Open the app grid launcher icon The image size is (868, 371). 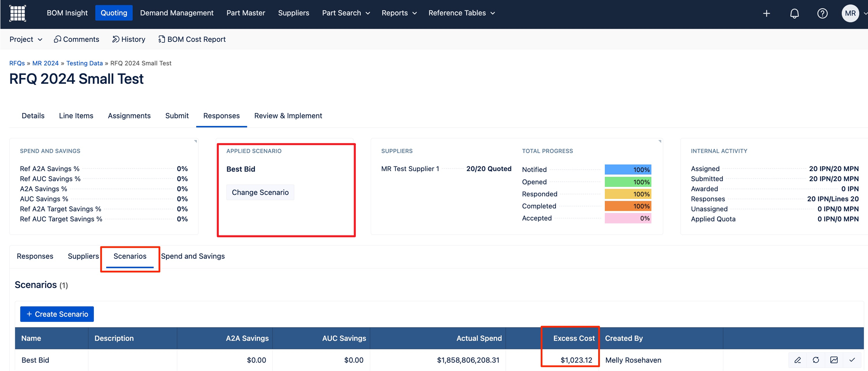coord(18,13)
